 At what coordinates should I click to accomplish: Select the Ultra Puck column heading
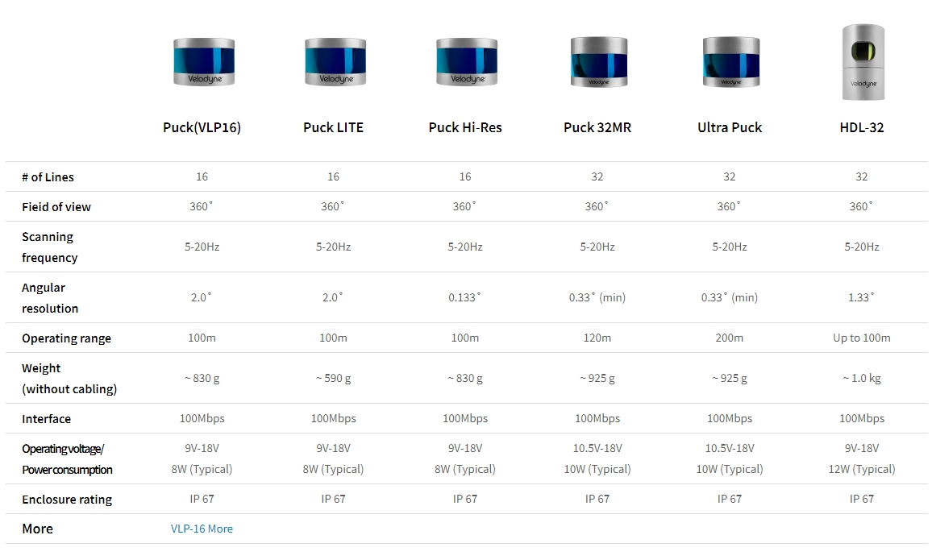(730, 127)
